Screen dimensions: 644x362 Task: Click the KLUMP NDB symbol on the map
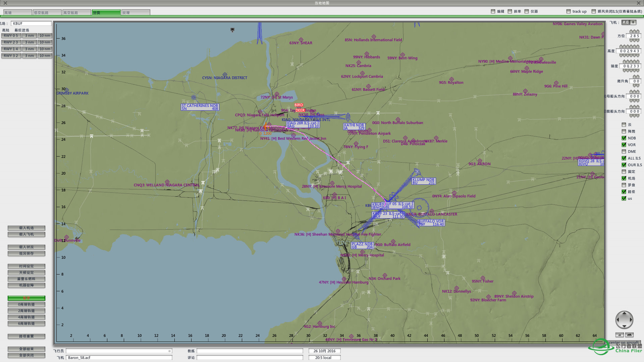click(417, 172)
